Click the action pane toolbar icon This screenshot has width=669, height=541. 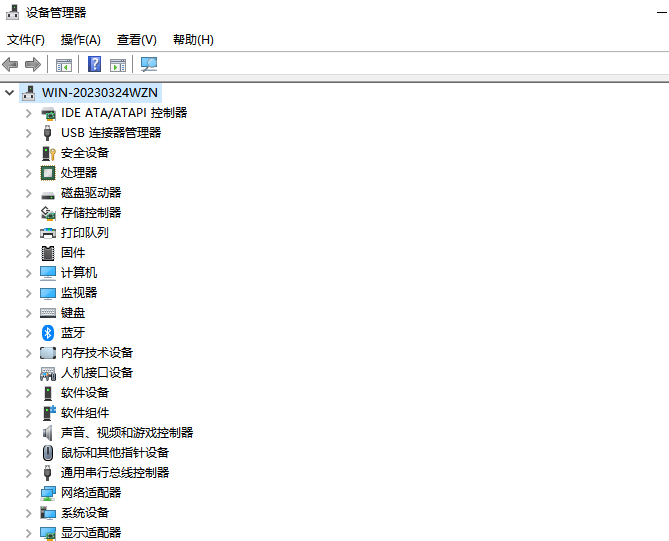tap(118, 65)
